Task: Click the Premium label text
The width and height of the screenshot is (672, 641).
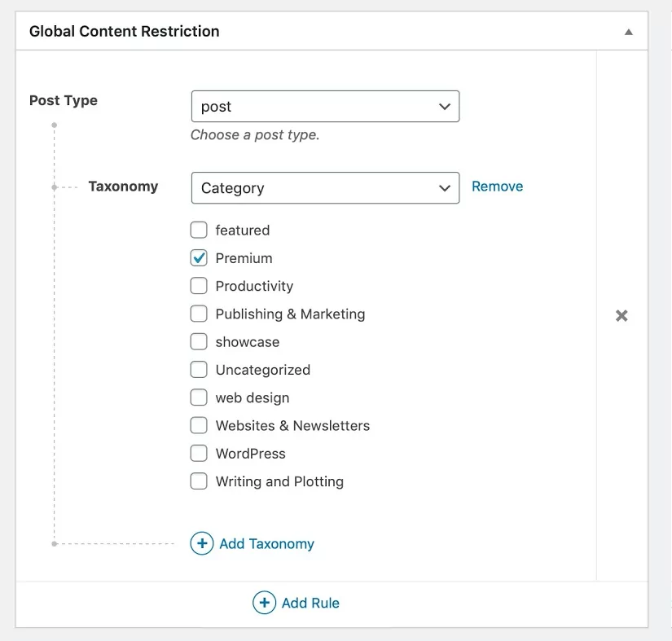Action: 244,258
